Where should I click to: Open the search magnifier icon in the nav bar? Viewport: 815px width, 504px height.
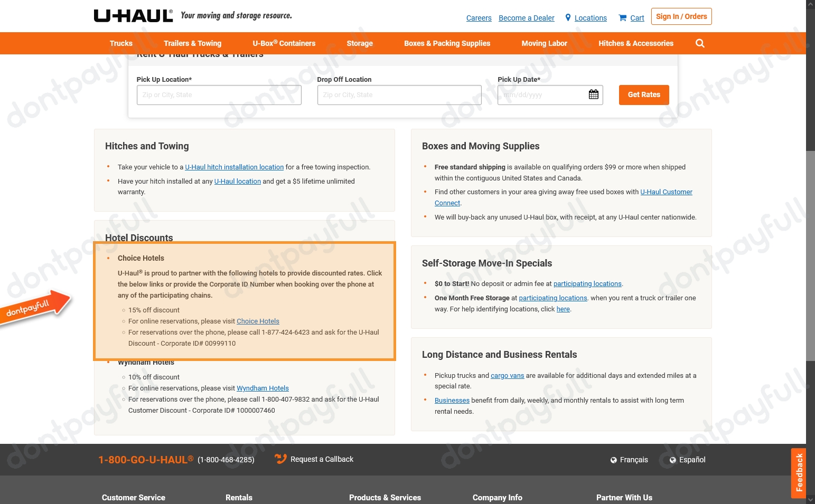coord(700,43)
